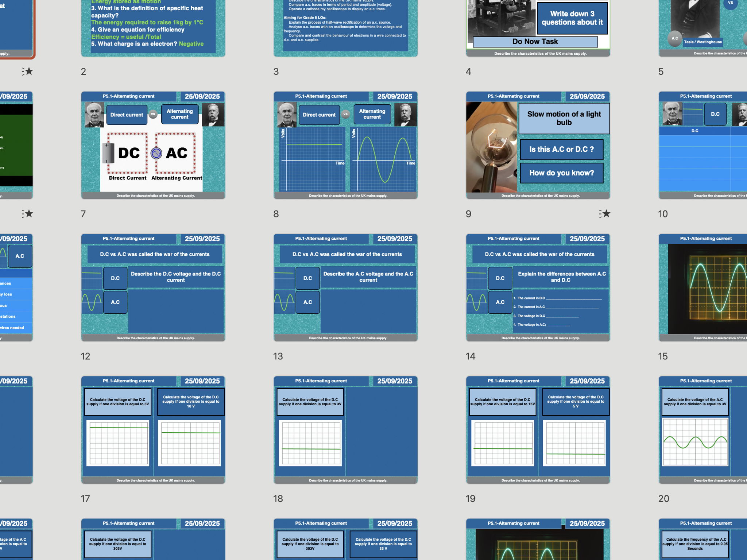Viewport: 747px width, 560px height.
Task: Select slide 3 learning objectives thumbnail
Action: (345, 27)
